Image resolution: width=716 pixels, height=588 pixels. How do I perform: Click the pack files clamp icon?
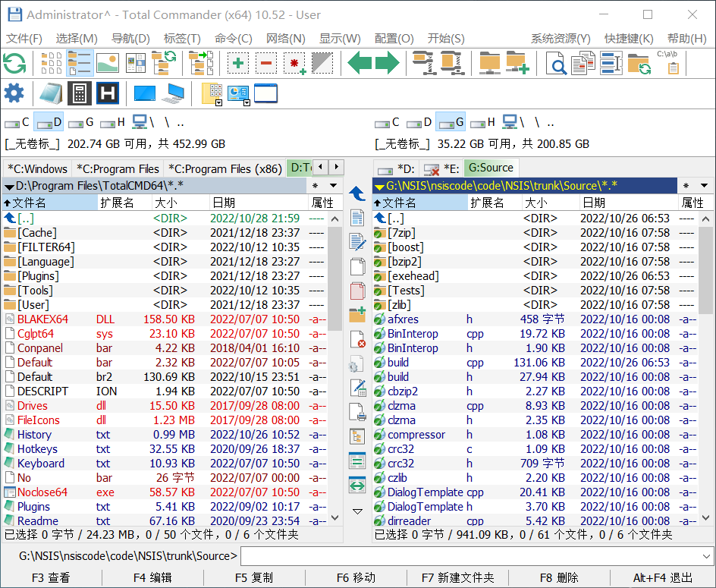[x=423, y=63]
